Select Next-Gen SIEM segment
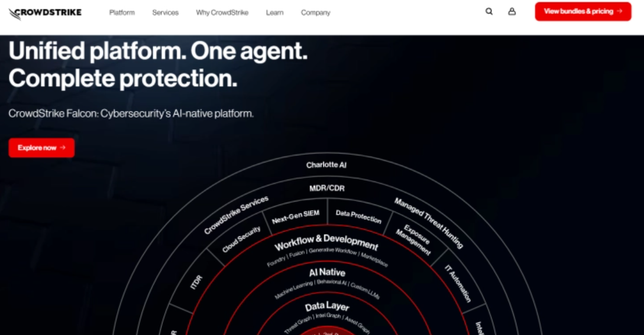The width and height of the screenshot is (644, 335). (x=295, y=217)
